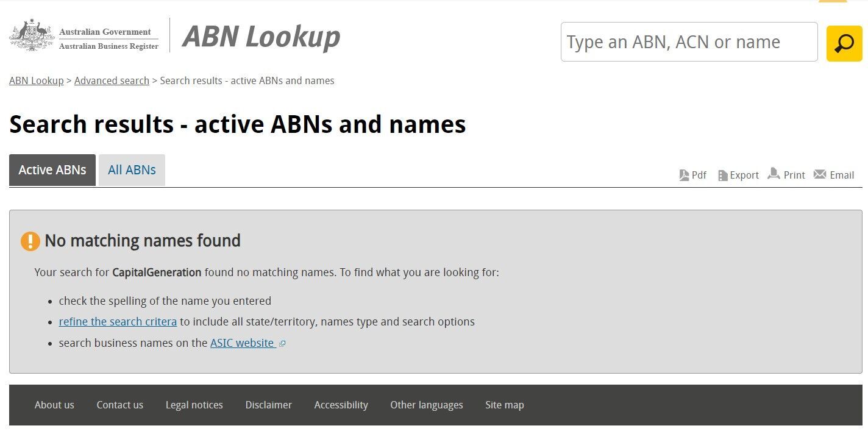Screen dimensions: 868x434
Task: Focus the ABN, ACN or name search field
Action: (x=689, y=42)
